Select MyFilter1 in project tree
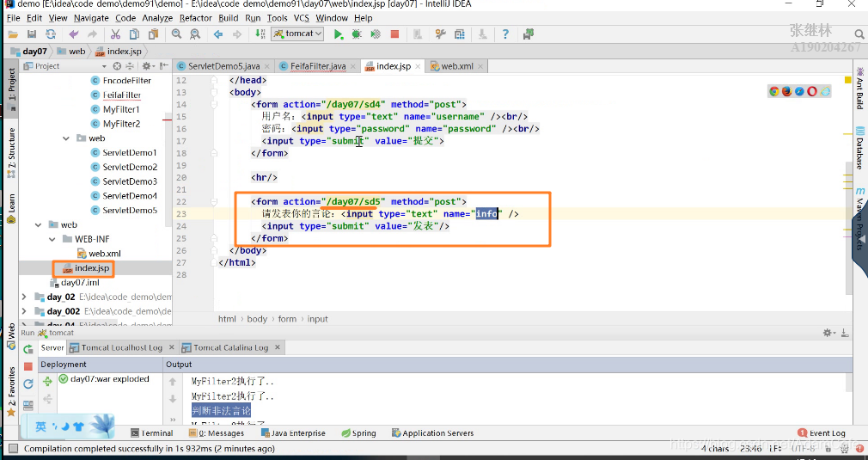 [x=120, y=109]
